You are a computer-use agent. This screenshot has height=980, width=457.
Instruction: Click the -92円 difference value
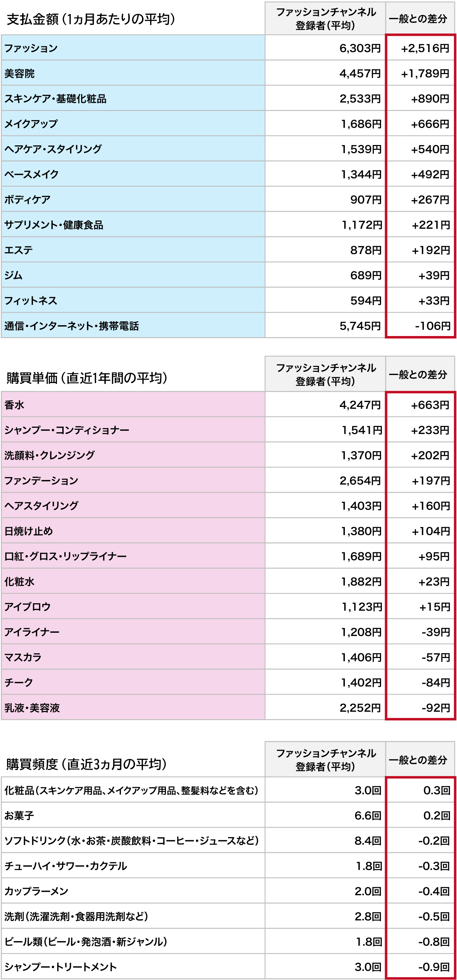pyautogui.click(x=435, y=708)
